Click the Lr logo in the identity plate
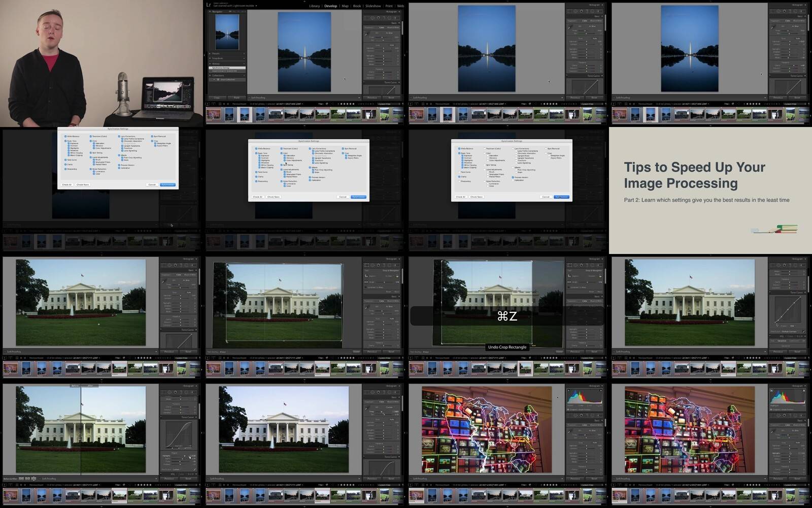The height and width of the screenshot is (508, 812). (209, 5)
